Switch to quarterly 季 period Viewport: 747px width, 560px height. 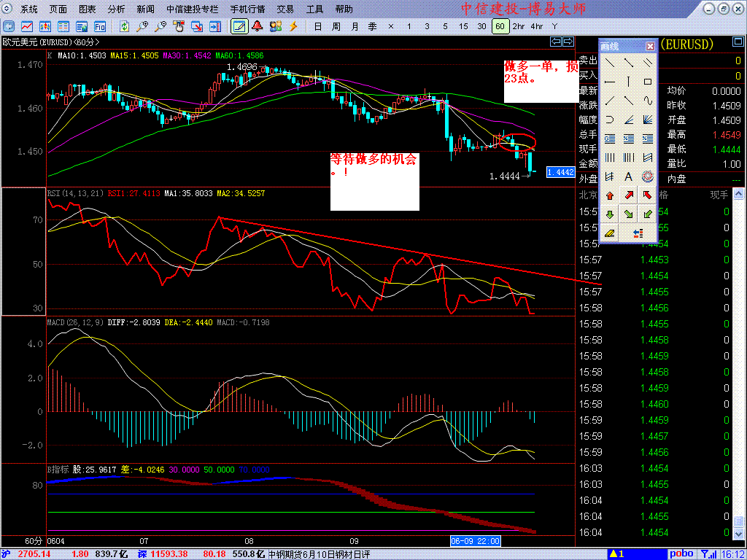[x=373, y=26]
